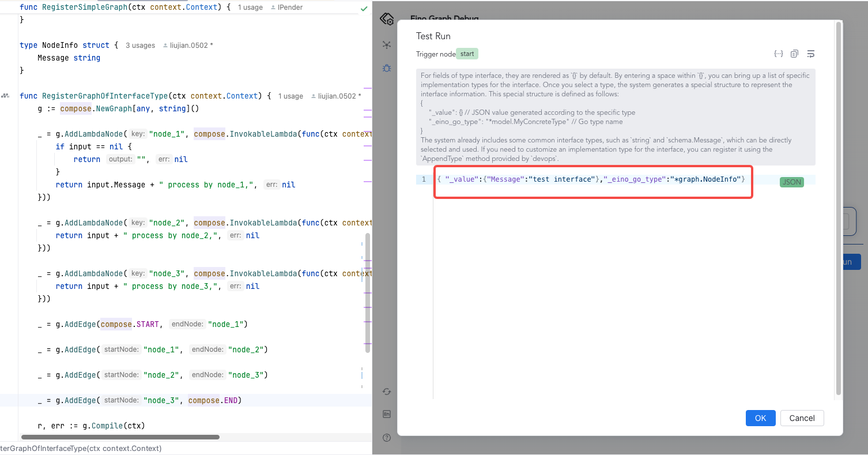
Task: Open the '3 usages' hint for NodeInfo
Action: (x=140, y=45)
